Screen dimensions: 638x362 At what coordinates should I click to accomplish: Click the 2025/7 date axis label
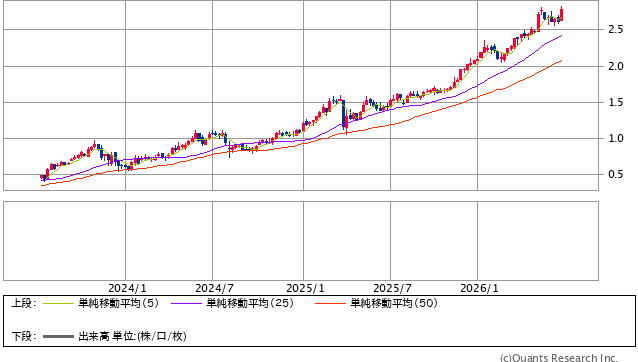[393, 288]
